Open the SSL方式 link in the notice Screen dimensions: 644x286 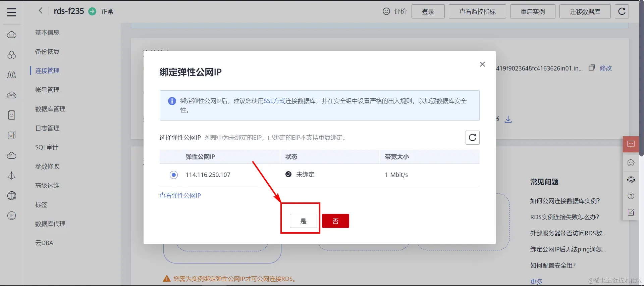pyautogui.click(x=274, y=101)
